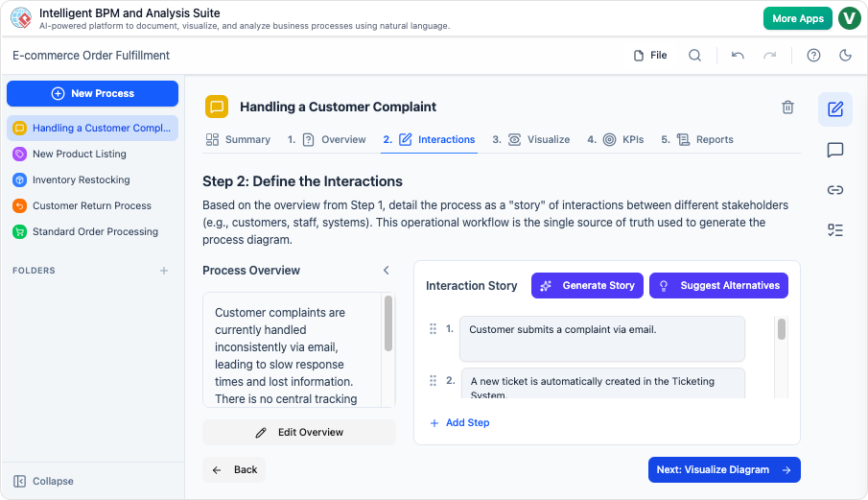Click Suggest Alternatives button
868x500 pixels.
pyautogui.click(x=718, y=286)
